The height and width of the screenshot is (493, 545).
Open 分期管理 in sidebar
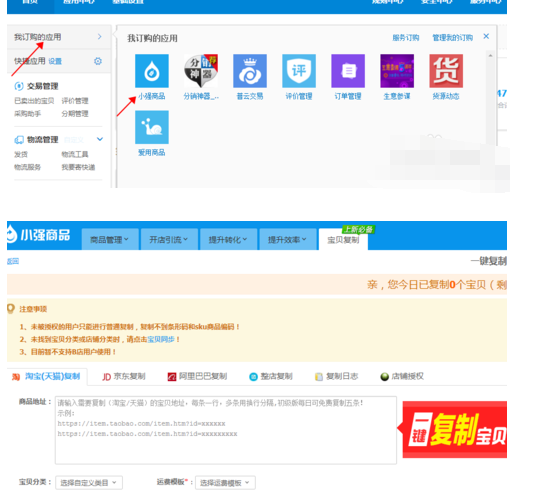pyautogui.click(x=75, y=114)
